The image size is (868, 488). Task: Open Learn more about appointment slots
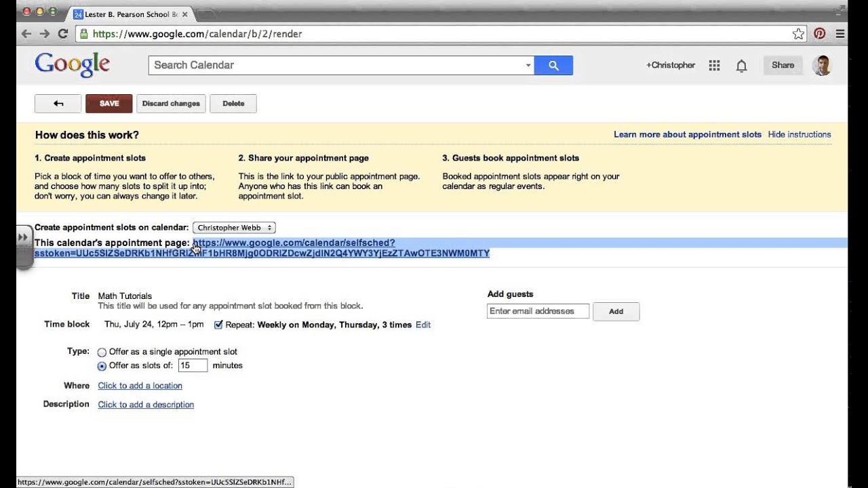[x=688, y=134]
